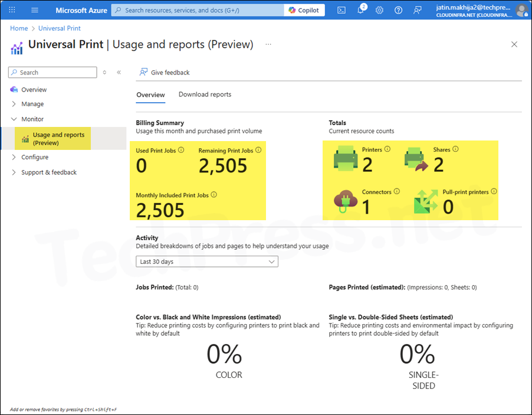Show info for Remaining Print Jobs
This screenshot has height=415, width=532.
click(x=258, y=150)
